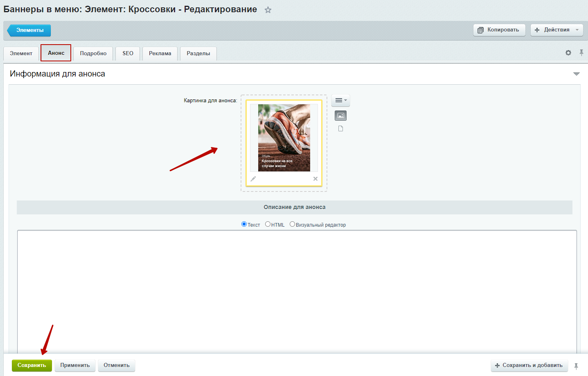Open the 'Действия' dropdown
Image resolution: width=588 pixels, height=376 pixels.
tap(557, 30)
